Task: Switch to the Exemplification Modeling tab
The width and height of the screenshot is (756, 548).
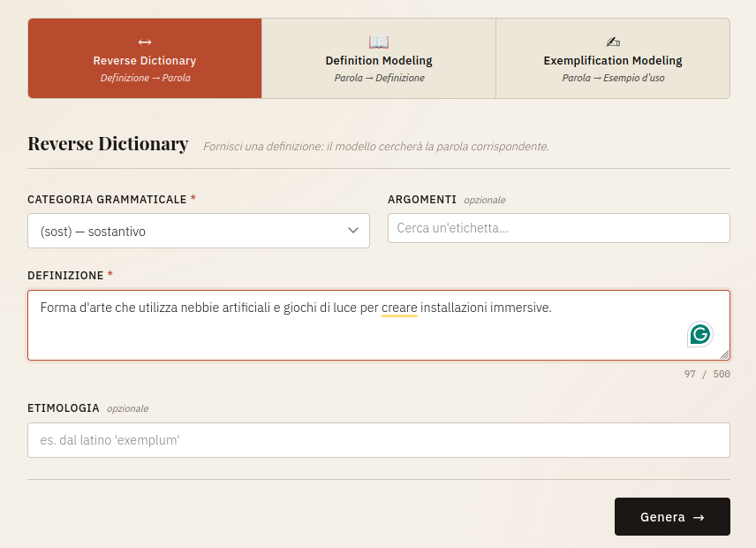Action: [613, 58]
